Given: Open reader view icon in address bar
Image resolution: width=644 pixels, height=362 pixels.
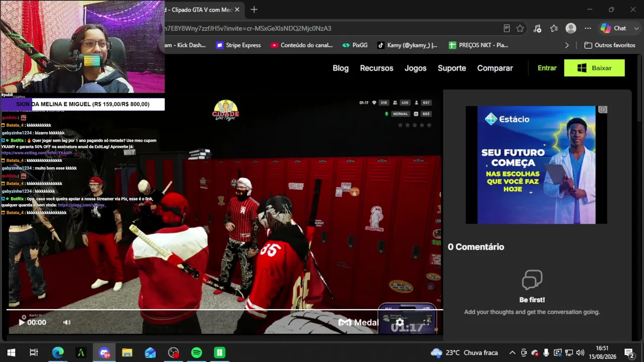Looking at the screenshot, I should [507, 28].
